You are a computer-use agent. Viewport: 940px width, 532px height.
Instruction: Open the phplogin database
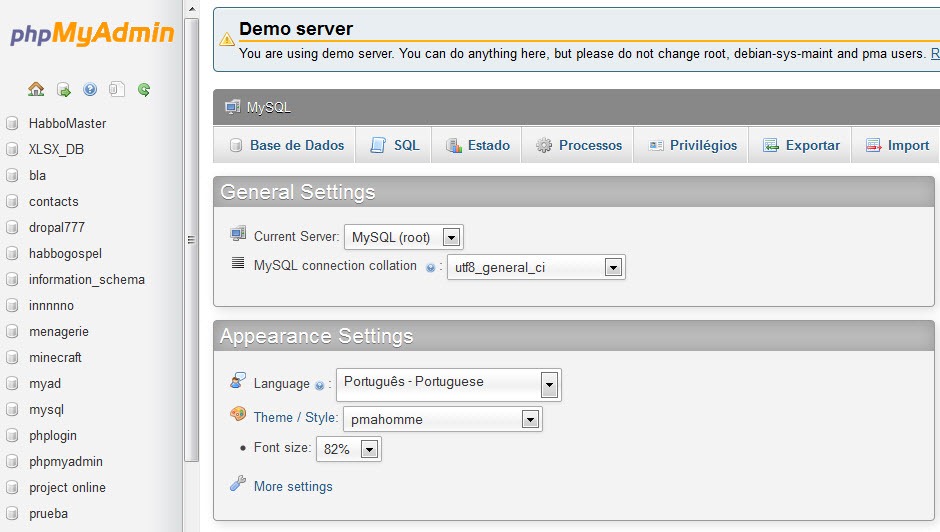point(53,436)
